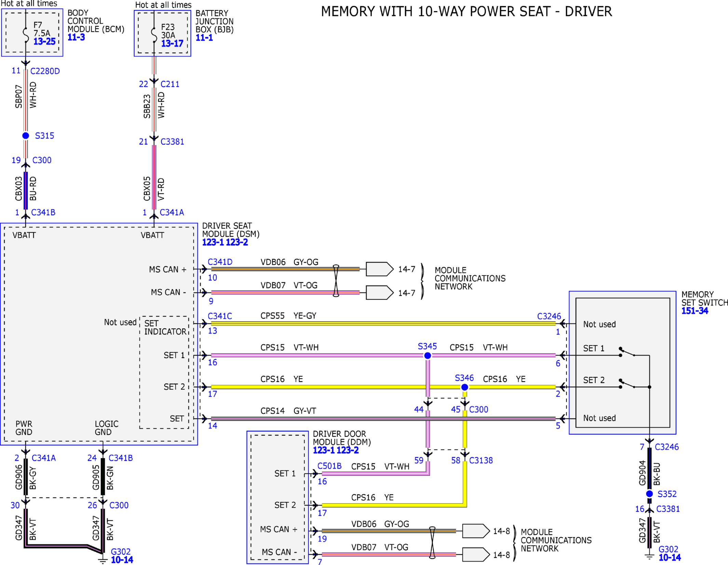Image resolution: width=728 pixels, height=565 pixels.
Task: Click the SET 1 switch symbol in Memory Set Switch
Action: (628, 352)
